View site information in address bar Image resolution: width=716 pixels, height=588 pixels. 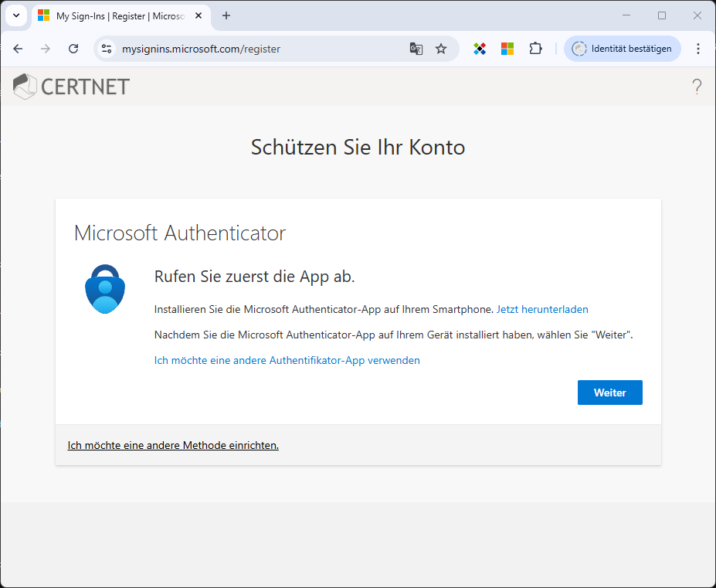pos(107,49)
